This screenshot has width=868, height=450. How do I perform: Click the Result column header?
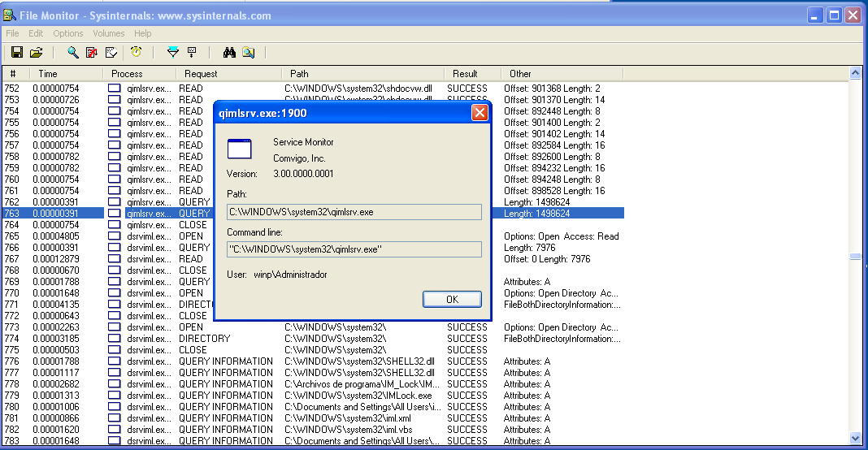point(473,74)
